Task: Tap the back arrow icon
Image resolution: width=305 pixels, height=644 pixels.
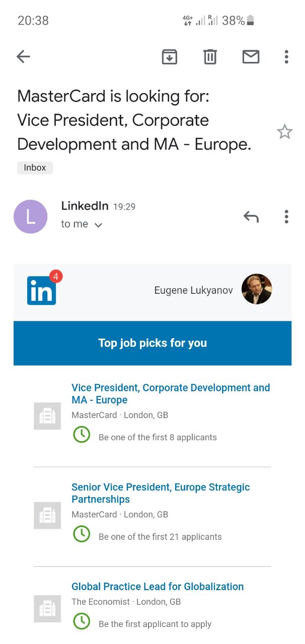Action: (x=24, y=57)
